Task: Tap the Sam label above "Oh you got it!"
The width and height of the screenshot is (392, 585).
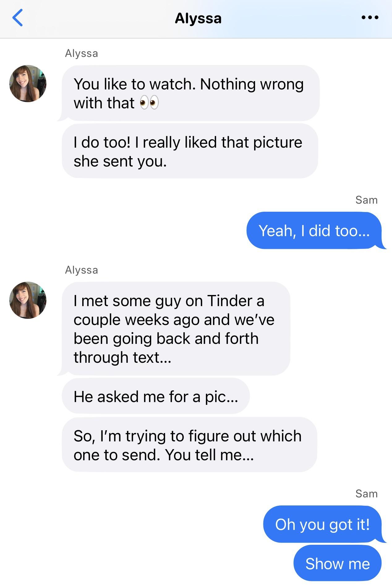Action: click(367, 493)
